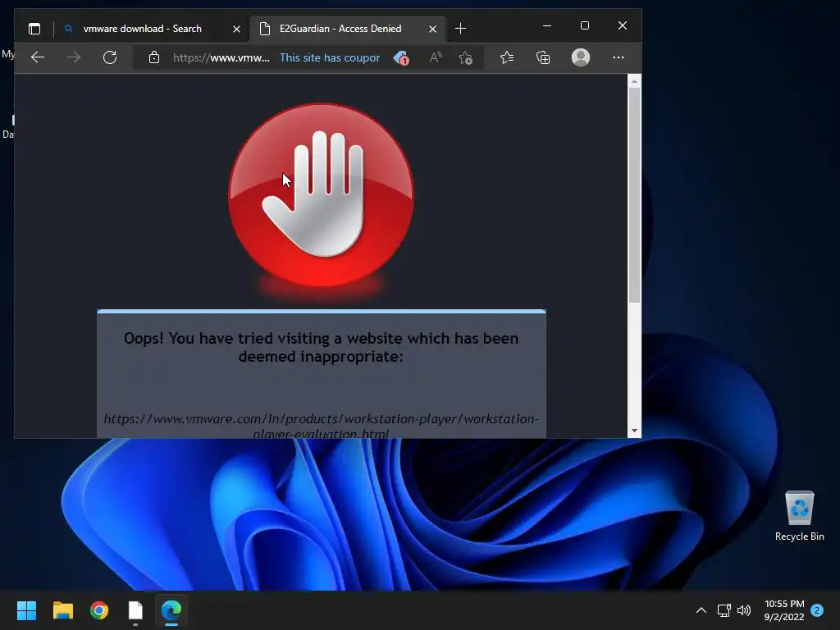This screenshot has width=840, height=630.
Task: Open network status tray icon
Action: pyautogui.click(x=724, y=610)
